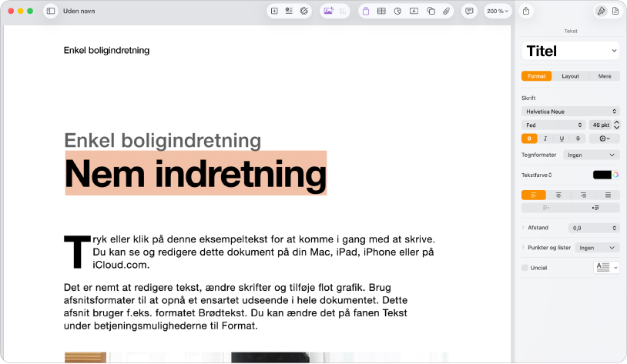Open the Tegnformater Ingen dropdown

point(592,155)
